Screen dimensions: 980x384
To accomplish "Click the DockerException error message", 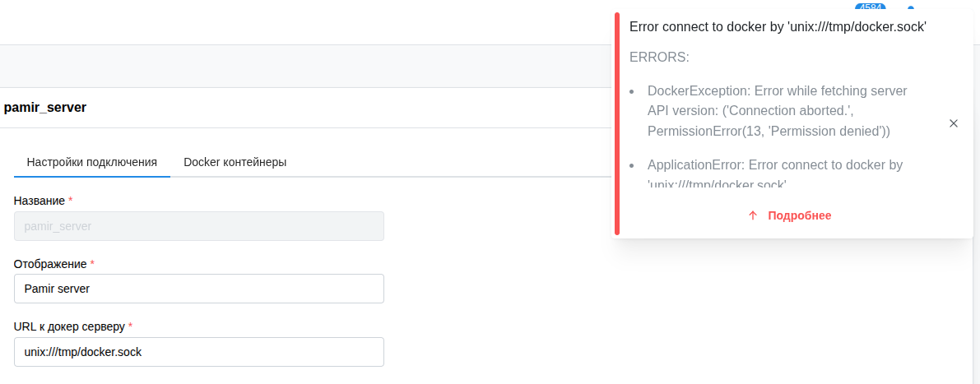I will [777, 110].
